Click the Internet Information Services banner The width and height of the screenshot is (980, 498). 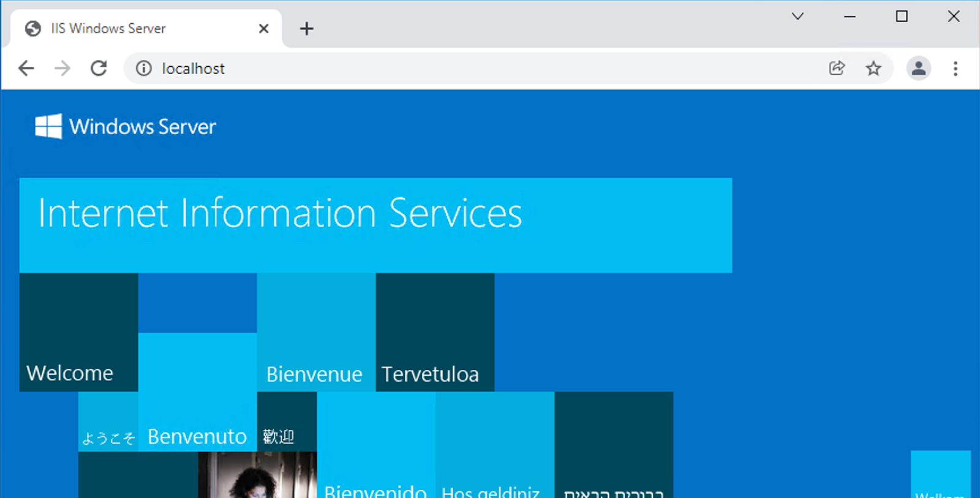(x=375, y=225)
